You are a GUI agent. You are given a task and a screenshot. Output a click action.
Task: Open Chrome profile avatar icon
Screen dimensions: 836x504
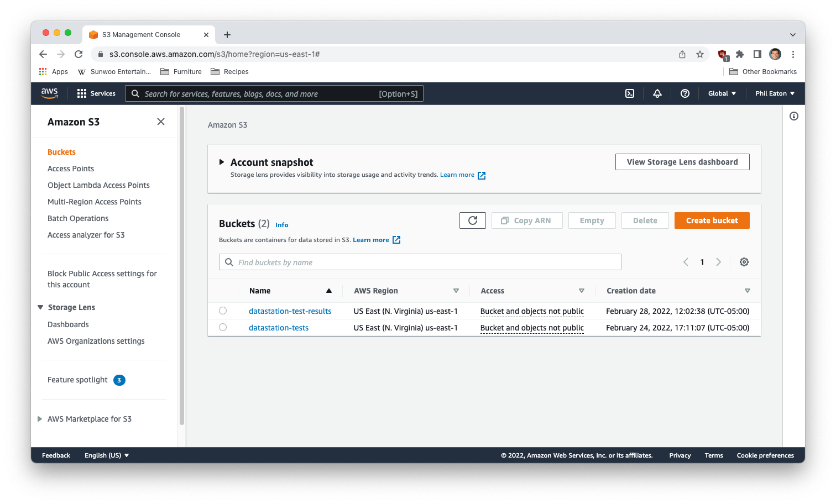tap(775, 54)
